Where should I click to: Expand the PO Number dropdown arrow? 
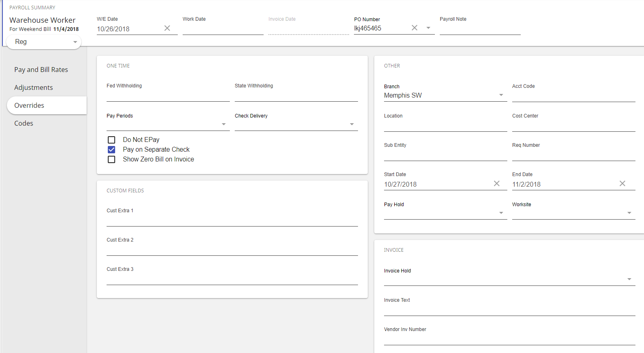point(428,28)
